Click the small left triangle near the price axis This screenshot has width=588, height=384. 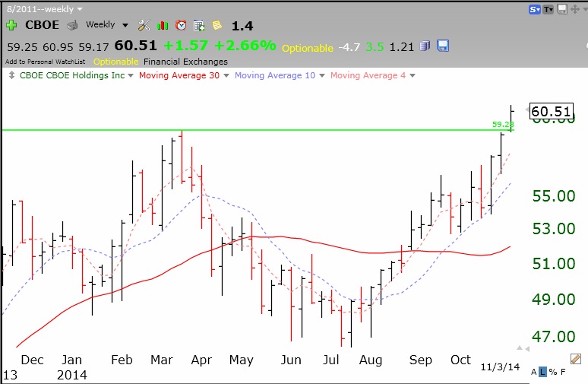[527, 349]
